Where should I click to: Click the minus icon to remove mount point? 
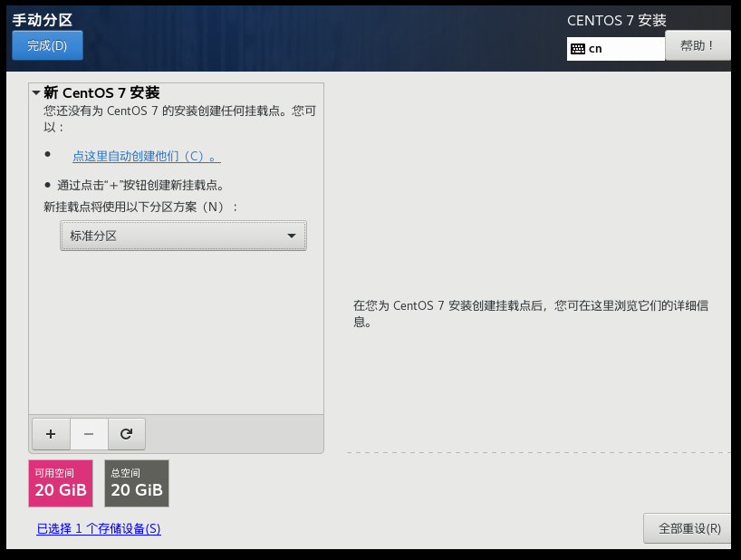tap(89, 434)
